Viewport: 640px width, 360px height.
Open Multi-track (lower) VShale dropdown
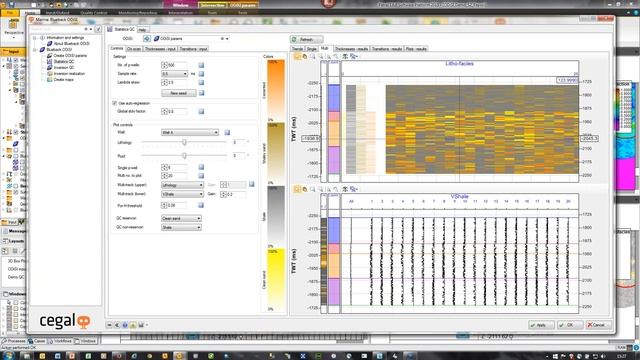click(x=182, y=194)
